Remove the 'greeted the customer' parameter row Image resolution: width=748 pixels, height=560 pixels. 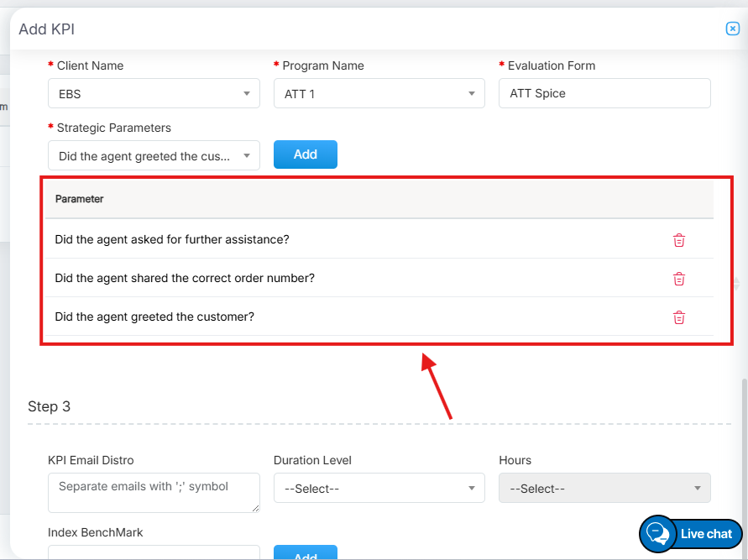coord(679,317)
